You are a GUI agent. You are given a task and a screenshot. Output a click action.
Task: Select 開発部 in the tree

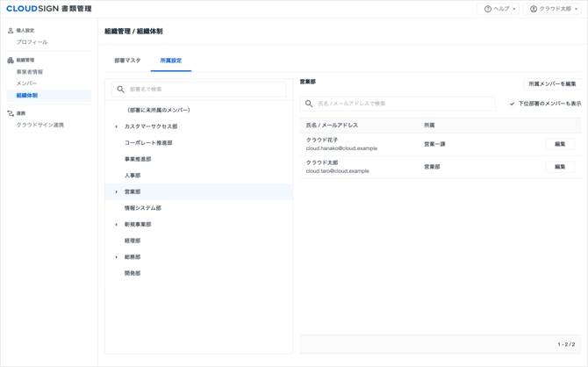click(133, 274)
